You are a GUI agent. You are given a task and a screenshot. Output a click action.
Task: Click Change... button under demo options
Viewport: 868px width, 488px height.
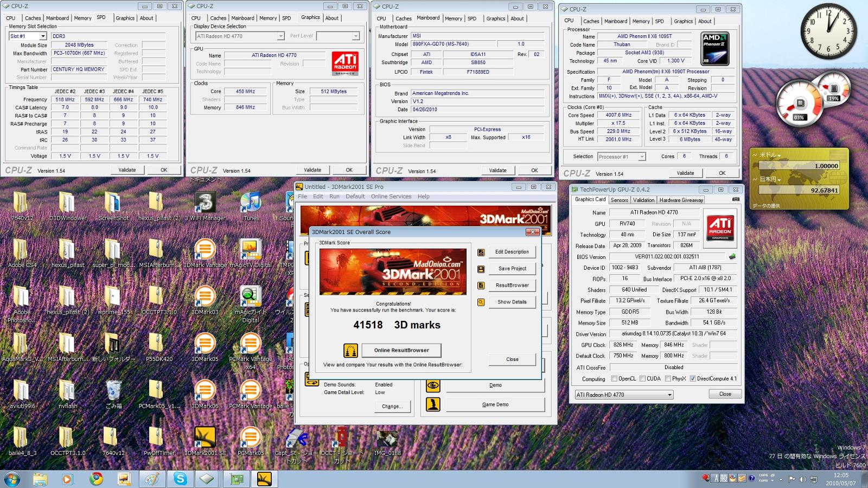click(392, 406)
